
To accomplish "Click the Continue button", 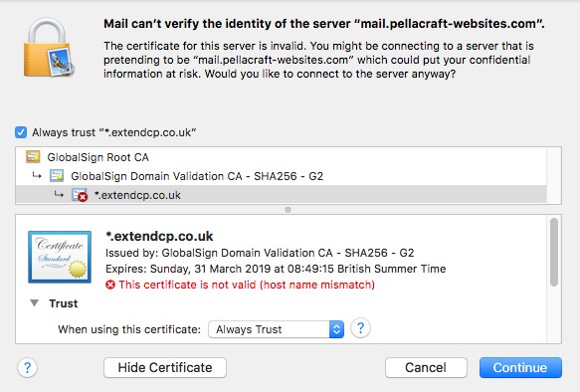I will (x=520, y=367).
